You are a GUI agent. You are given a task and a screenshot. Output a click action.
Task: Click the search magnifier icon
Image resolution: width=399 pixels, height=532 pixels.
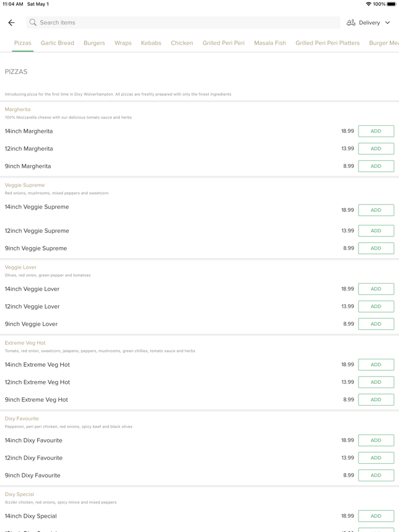pos(33,23)
